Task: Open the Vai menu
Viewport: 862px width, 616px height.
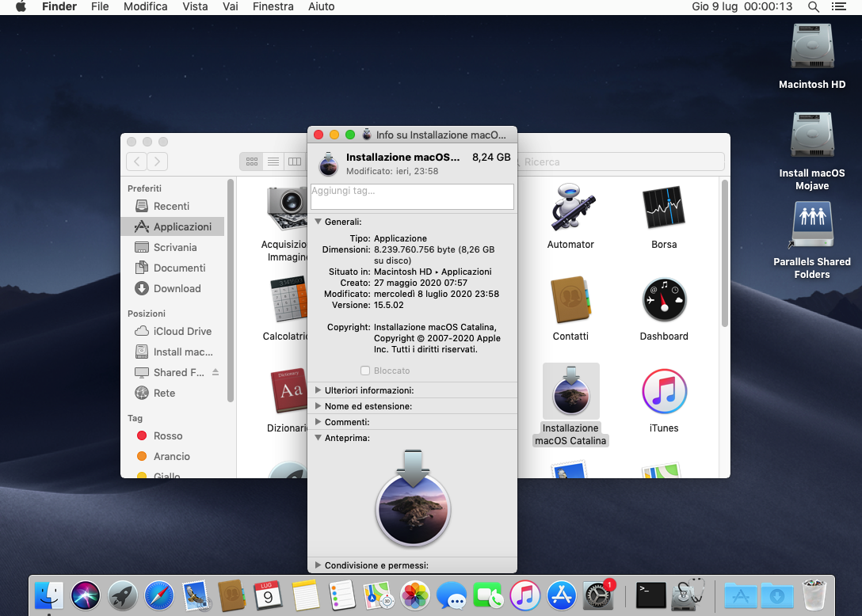Action: coord(231,7)
